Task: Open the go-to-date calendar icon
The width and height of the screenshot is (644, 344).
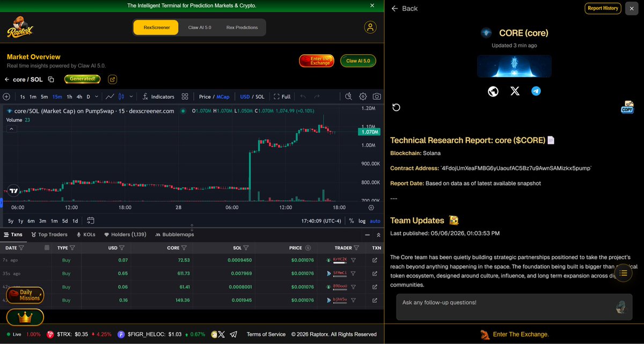Action: click(90, 221)
